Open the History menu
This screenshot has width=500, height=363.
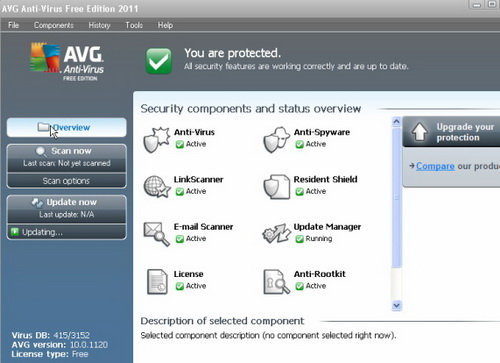tap(99, 25)
